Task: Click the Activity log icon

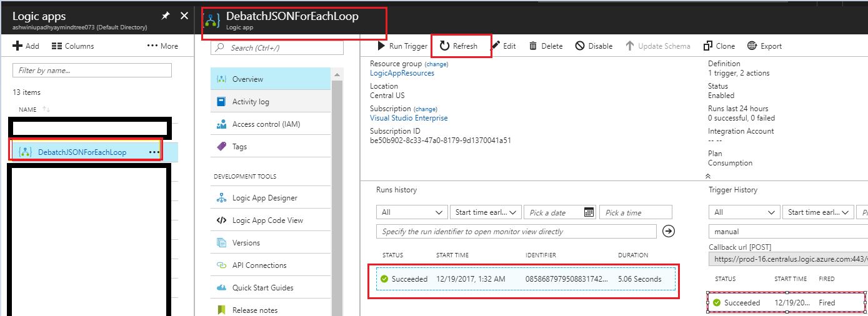Action: [221, 102]
